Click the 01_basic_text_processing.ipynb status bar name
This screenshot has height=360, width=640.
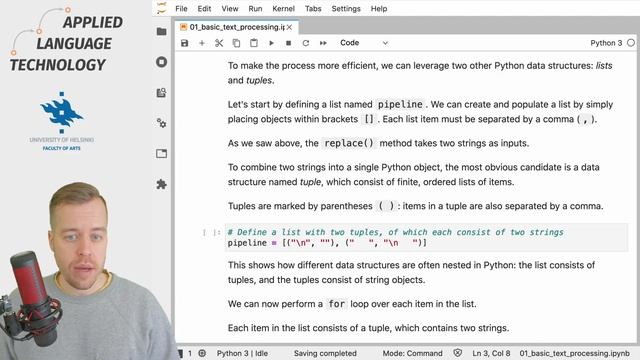click(x=574, y=353)
